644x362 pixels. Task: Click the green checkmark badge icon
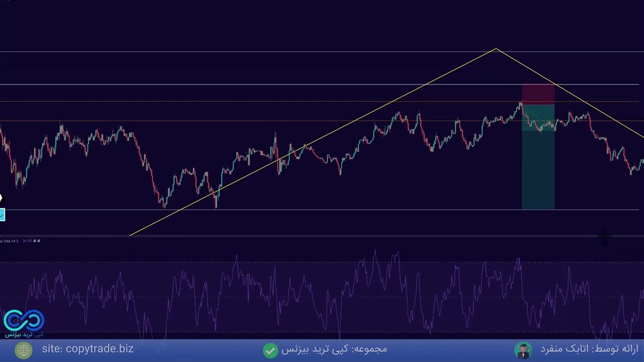tap(270, 350)
